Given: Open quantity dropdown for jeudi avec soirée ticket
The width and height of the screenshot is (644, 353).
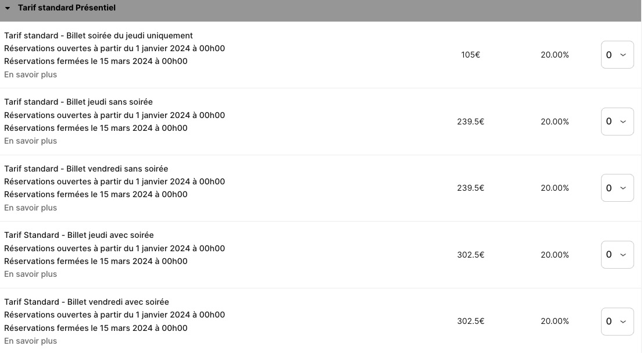Looking at the screenshot, I should click(617, 255).
